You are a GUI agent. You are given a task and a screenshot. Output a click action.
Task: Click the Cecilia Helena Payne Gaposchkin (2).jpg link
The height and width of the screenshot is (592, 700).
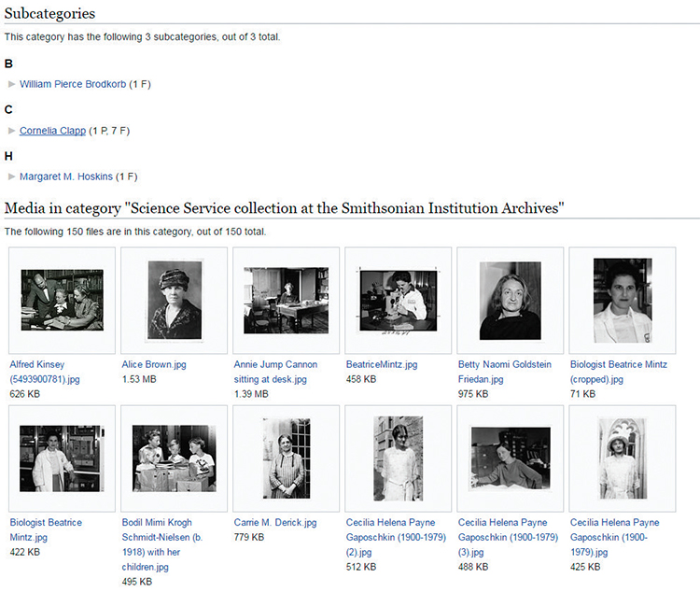396,538
